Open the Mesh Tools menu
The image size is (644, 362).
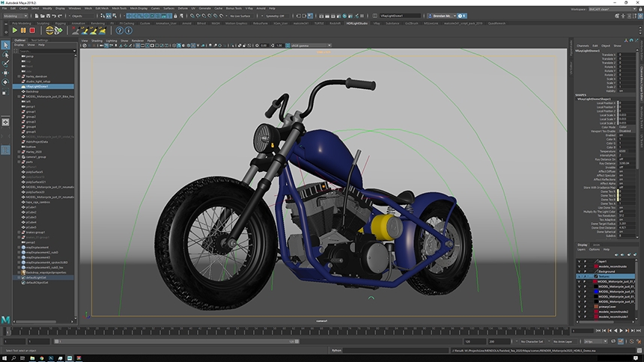(119, 8)
